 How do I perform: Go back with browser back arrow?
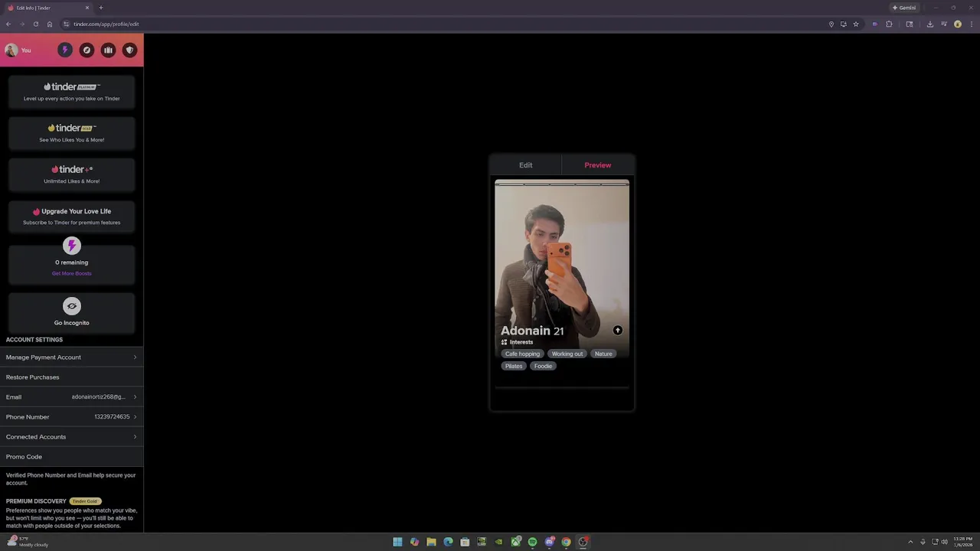click(x=8, y=24)
